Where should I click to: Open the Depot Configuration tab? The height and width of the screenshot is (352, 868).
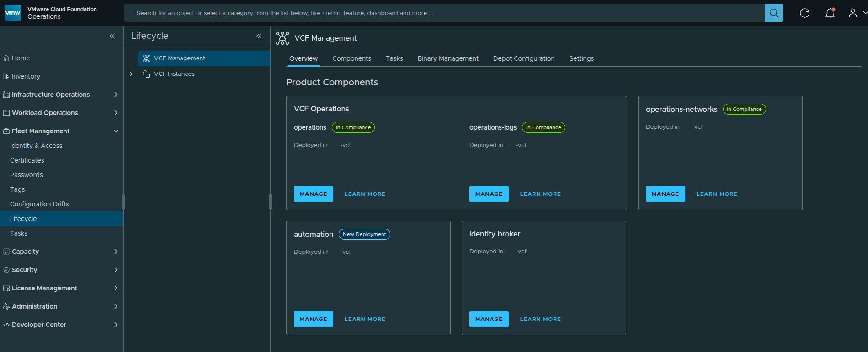pyautogui.click(x=523, y=58)
